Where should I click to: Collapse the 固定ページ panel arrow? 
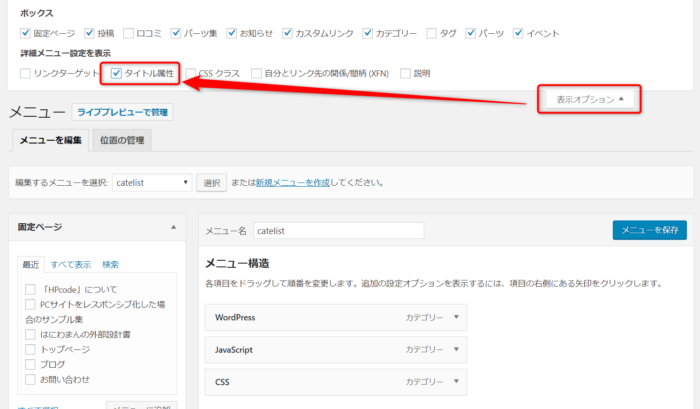[174, 228]
